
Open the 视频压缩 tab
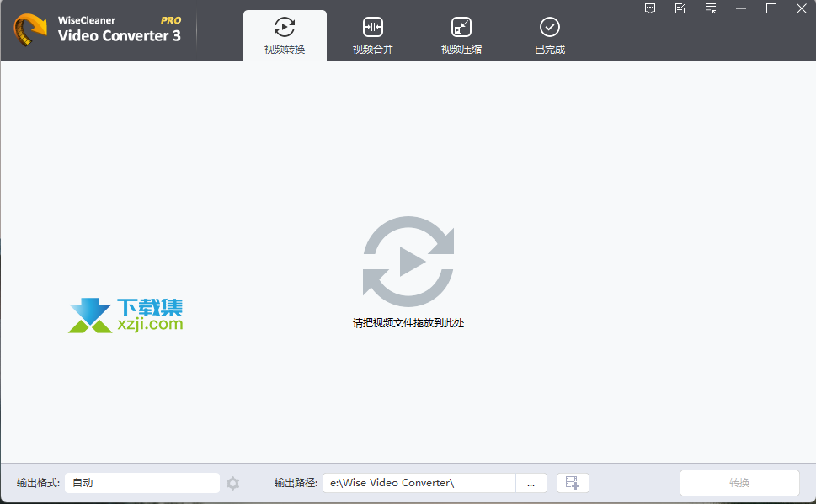461,35
